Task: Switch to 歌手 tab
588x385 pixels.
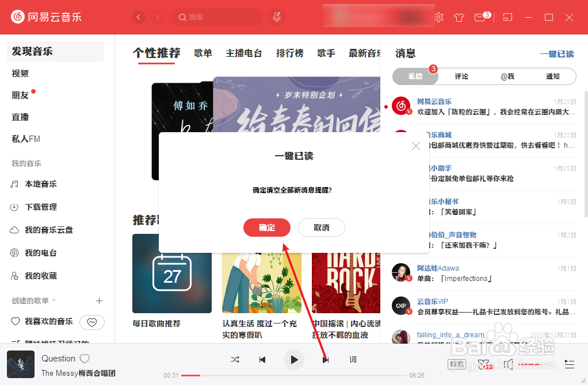Action: pos(326,53)
